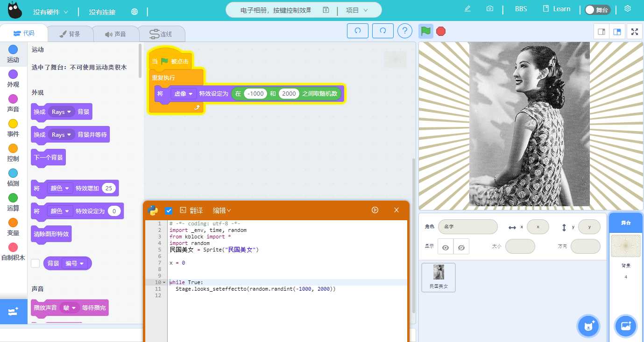
Task: Click 翻译 translate button in Python panel
Action: pos(191,210)
